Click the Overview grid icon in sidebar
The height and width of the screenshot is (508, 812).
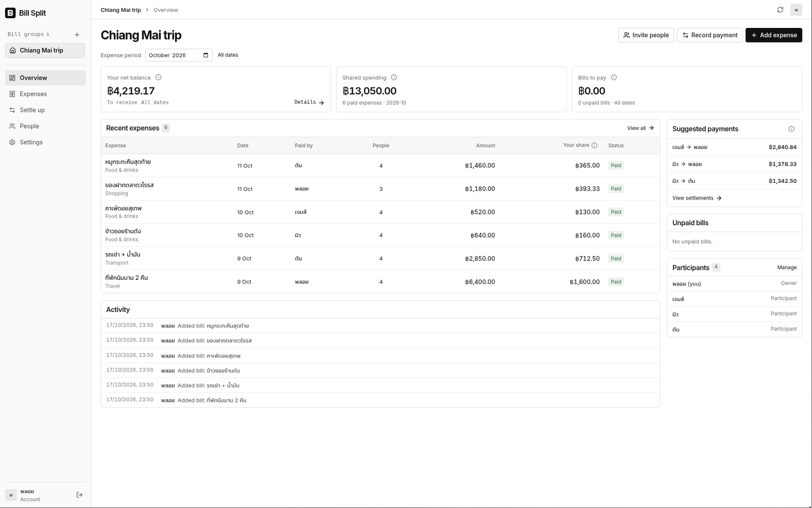tap(12, 78)
